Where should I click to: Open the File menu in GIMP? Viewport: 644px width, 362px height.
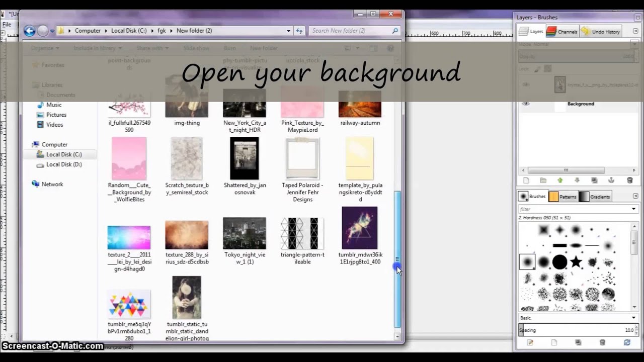tap(7, 24)
